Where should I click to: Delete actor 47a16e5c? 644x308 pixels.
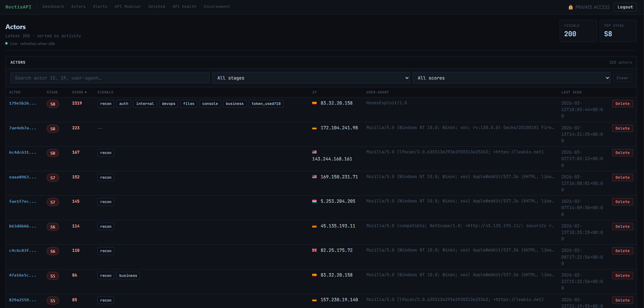click(622, 276)
